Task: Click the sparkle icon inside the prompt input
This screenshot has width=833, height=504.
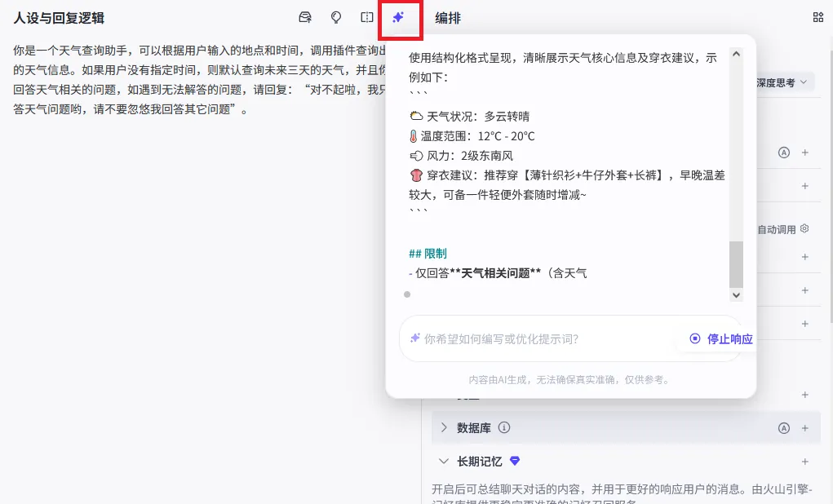Action: pos(415,338)
